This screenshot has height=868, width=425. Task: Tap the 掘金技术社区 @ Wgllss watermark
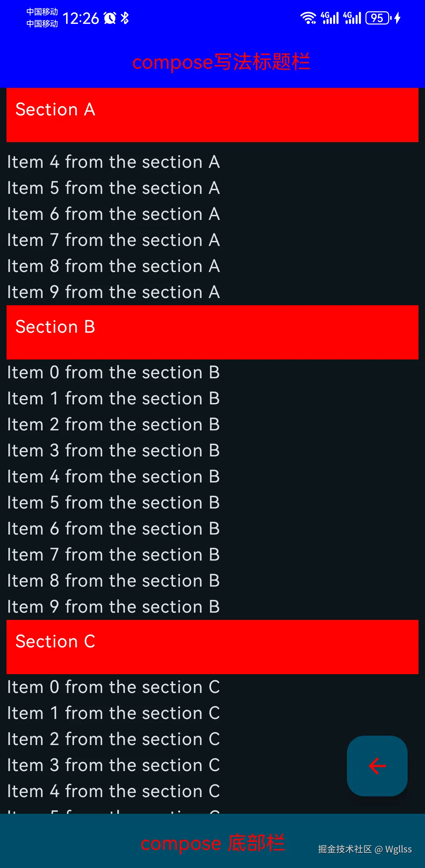click(365, 849)
